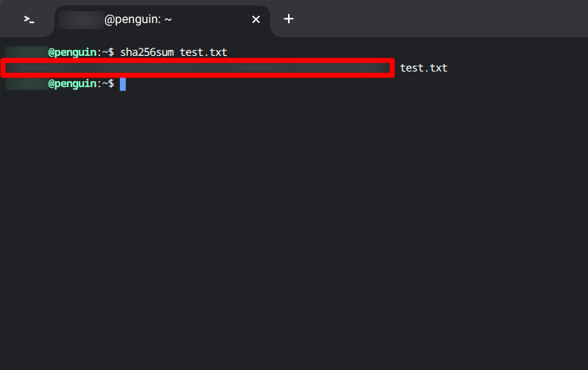588x370 pixels.
Task: Open a new terminal tab with plus icon
Action: pyautogui.click(x=288, y=19)
